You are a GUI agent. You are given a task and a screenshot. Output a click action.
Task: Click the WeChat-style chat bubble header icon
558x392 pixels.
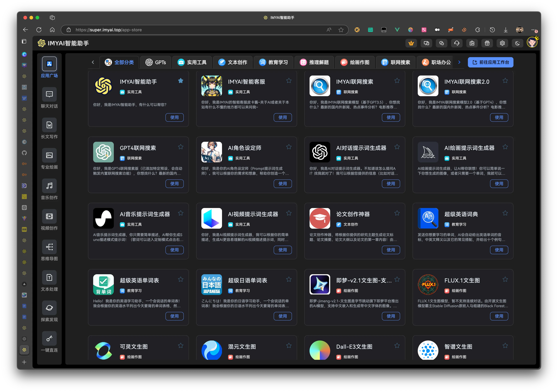442,43
